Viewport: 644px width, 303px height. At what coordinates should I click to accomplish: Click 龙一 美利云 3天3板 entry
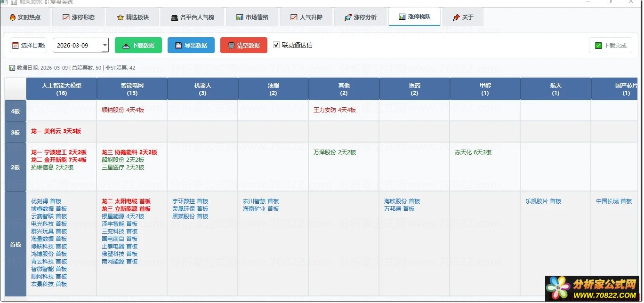click(x=56, y=131)
